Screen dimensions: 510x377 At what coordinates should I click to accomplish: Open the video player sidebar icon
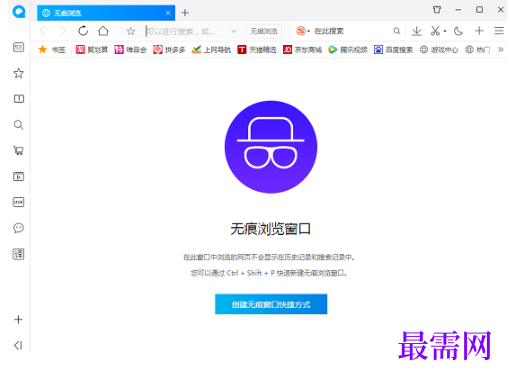click(19, 176)
